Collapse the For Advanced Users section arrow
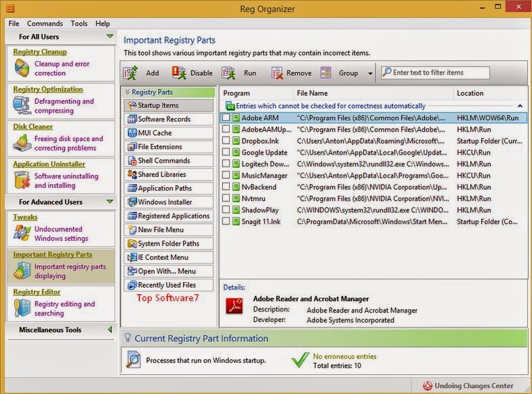Image resolution: width=532 pixels, height=394 pixels. point(110,201)
